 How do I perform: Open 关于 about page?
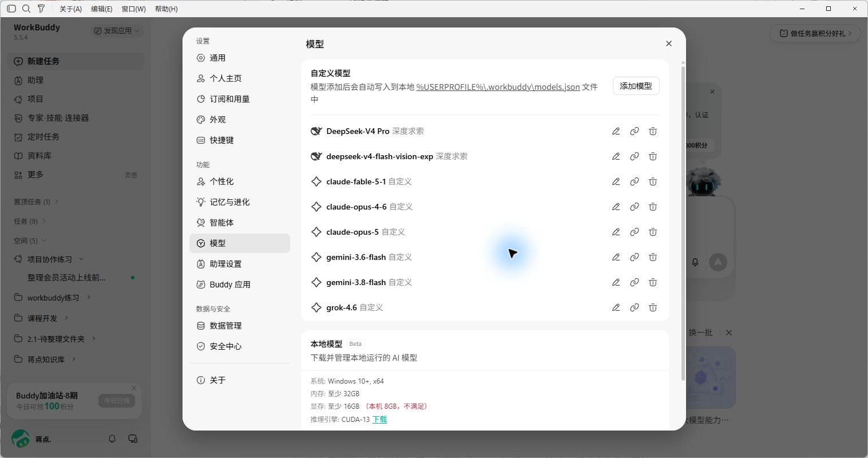click(240, 380)
